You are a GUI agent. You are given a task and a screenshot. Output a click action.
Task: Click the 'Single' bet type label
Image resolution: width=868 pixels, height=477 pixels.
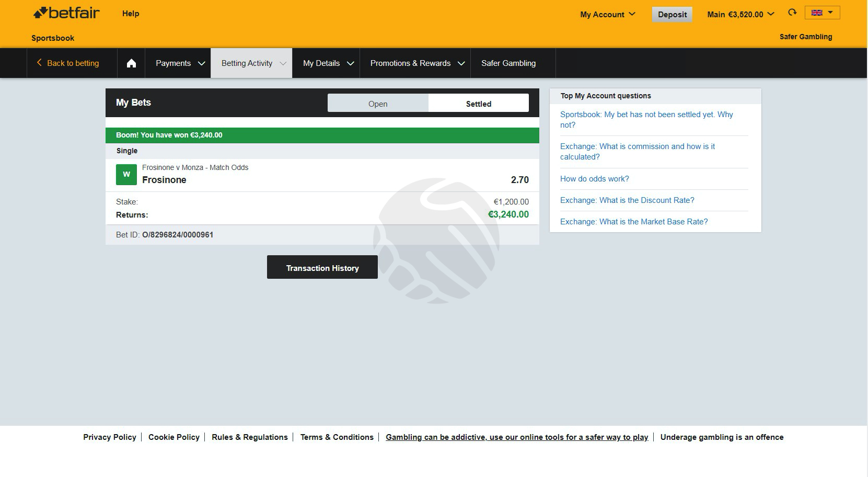127,151
